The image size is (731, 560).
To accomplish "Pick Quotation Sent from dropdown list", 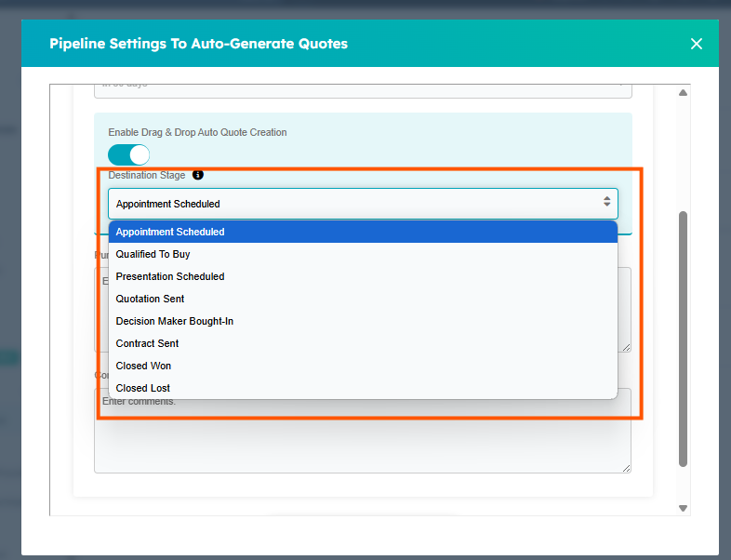I will tap(363, 299).
